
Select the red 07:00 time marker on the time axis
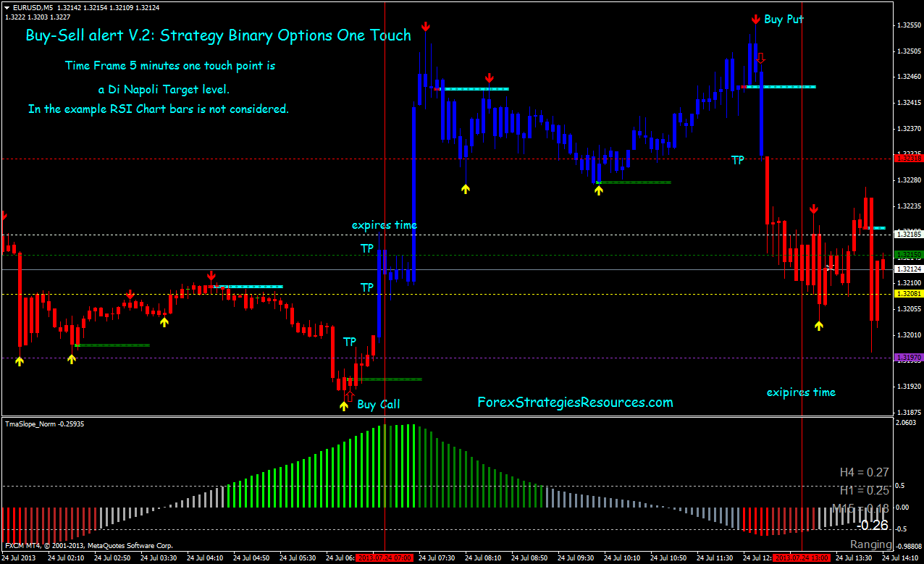pyautogui.click(x=385, y=558)
